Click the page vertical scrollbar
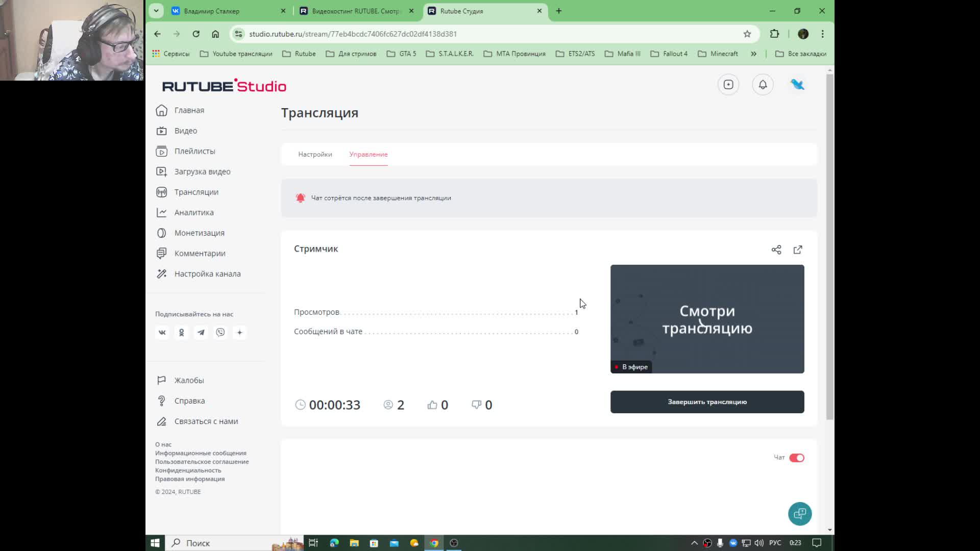980x551 pixels. [830, 247]
